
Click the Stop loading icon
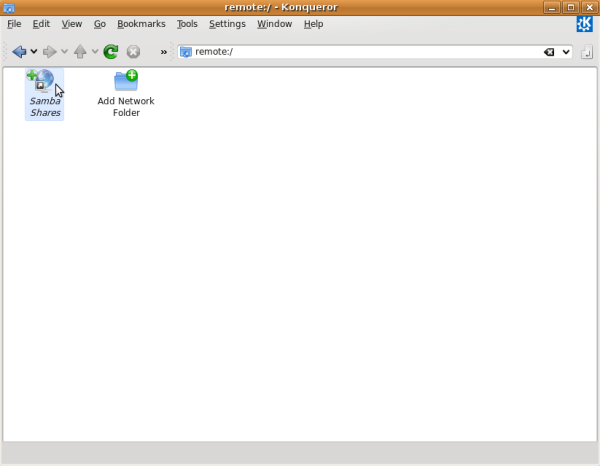pos(133,52)
